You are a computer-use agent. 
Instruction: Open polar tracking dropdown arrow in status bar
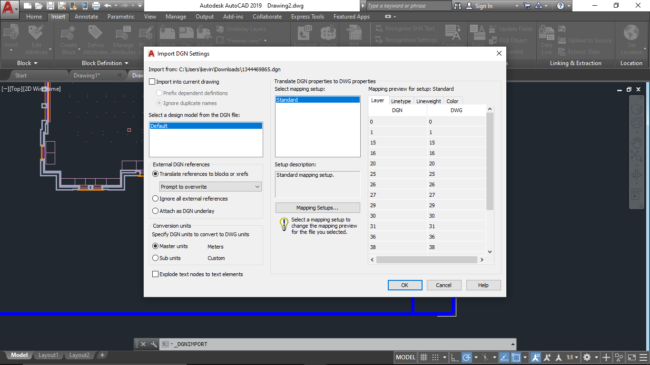(475, 357)
